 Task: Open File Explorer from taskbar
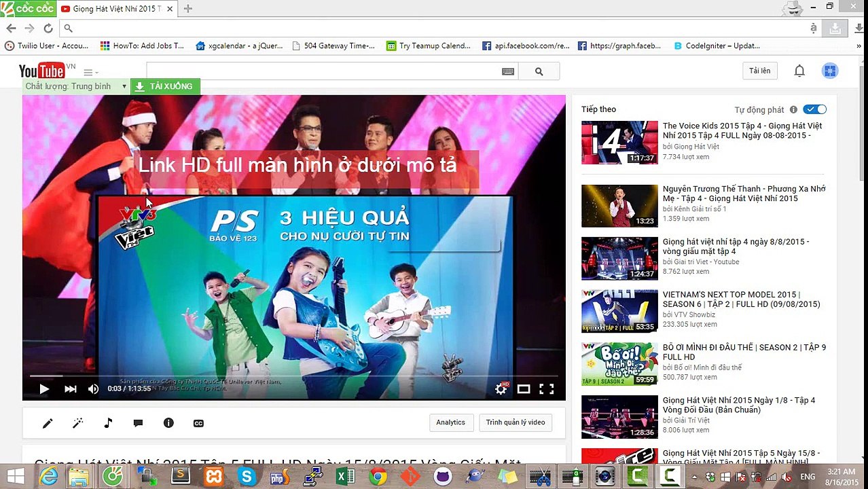coord(79,477)
